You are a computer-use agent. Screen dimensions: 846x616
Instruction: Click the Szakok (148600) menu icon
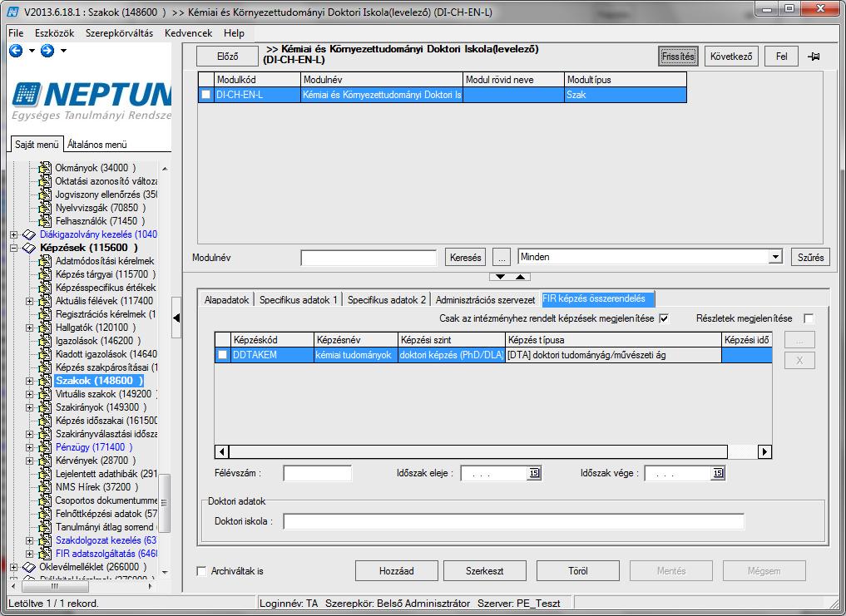click(45, 381)
